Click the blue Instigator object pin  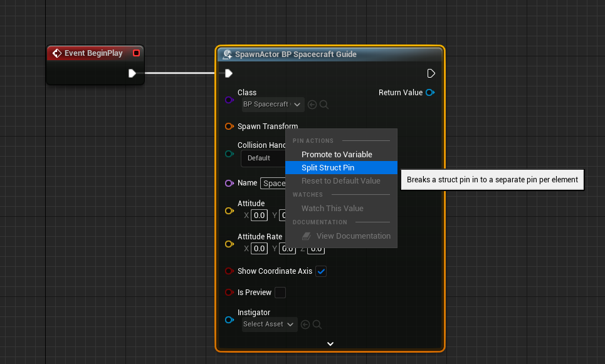pos(229,320)
